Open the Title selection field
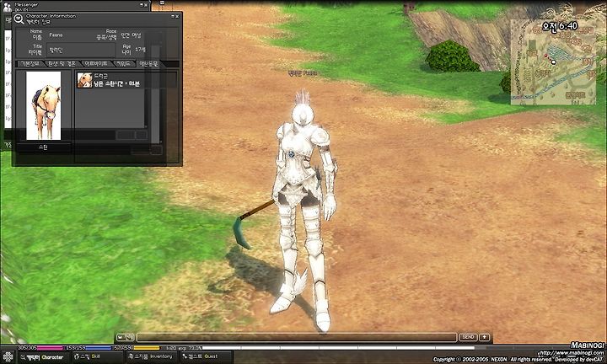This screenshot has width=607, height=364. (81, 51)
